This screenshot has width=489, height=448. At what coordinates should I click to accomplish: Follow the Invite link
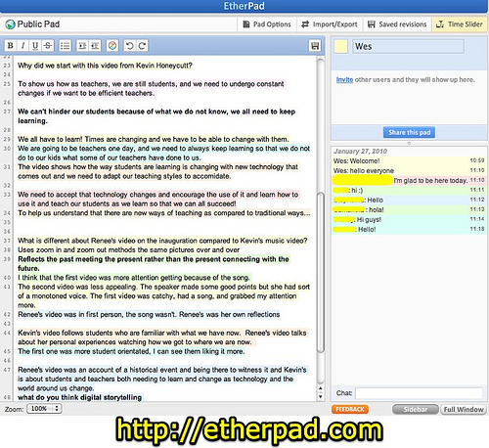(344, 80)
